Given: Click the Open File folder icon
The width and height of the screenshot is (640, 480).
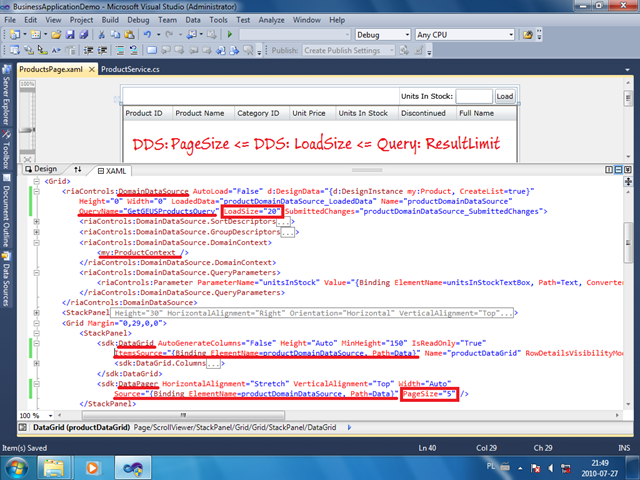Looking at the screenshot, I should point(56,35).
